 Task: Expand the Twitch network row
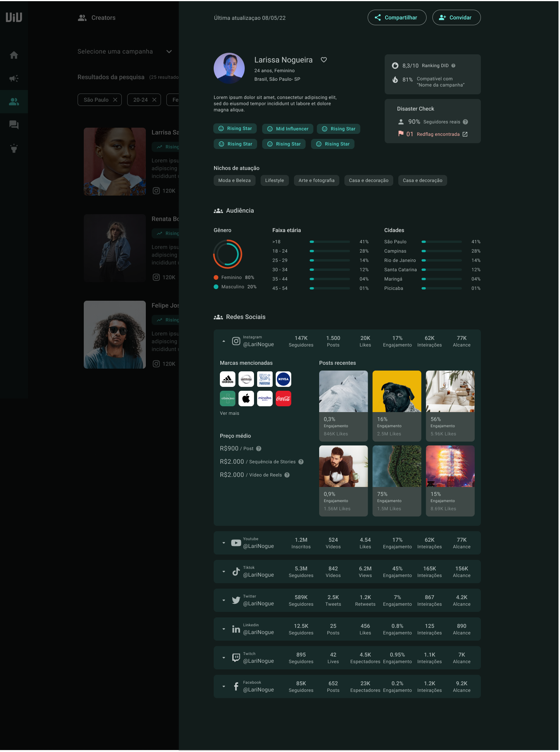(x=224, y=658)
